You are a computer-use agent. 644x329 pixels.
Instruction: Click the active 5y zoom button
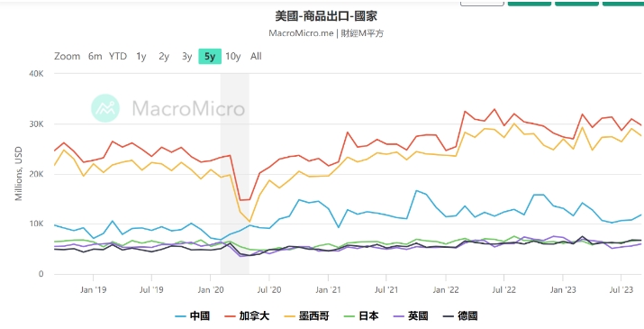(x=210, y=57)
